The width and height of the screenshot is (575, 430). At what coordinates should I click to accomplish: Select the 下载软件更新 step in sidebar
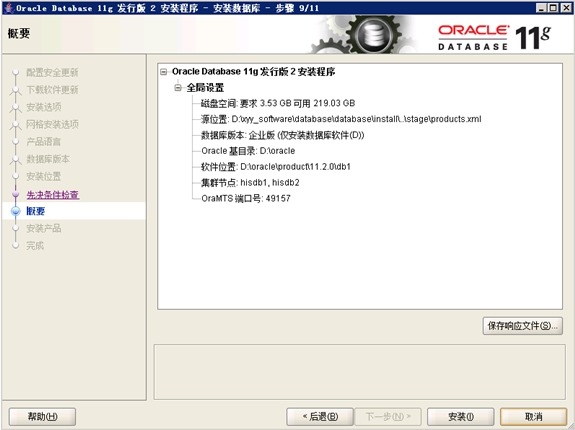click(x=52, y=90)
